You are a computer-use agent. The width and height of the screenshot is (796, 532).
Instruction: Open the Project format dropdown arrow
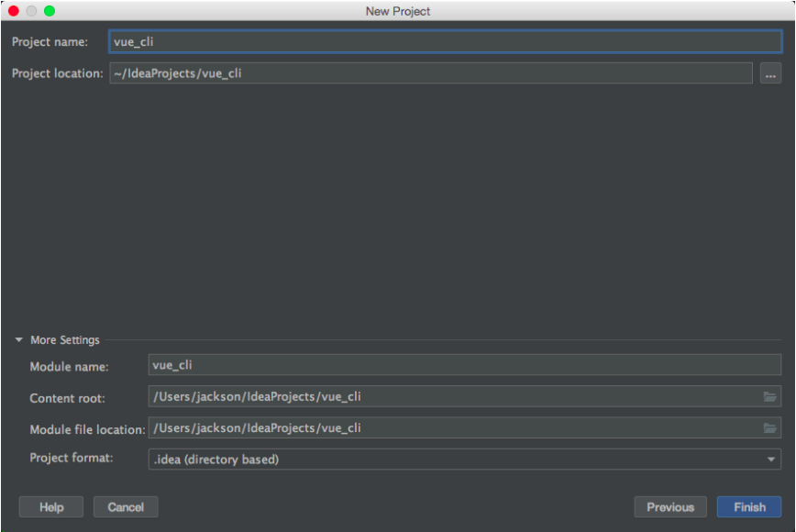(770, 460)
